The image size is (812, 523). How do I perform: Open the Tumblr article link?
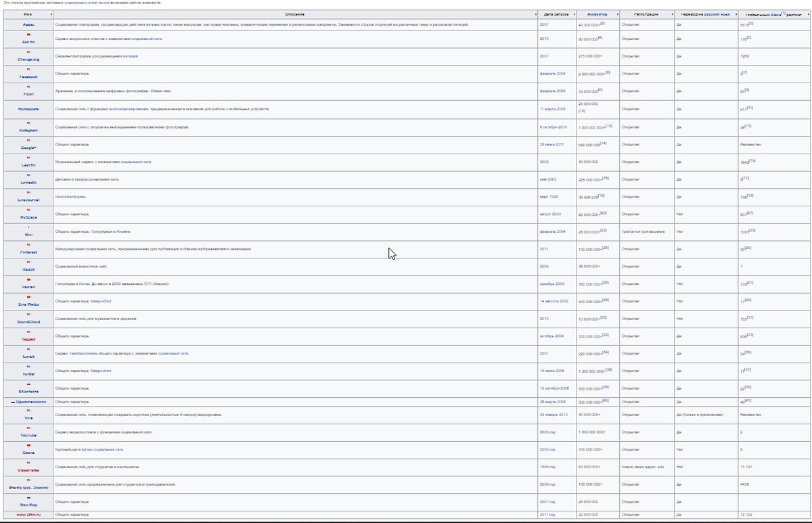[x=28, y=357]
